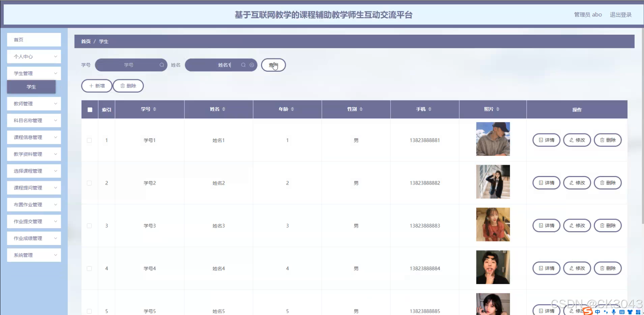Click the 中 language indicator in the IME toolbar
The width and height of the screenshot is (644, 315).
coord(598,312)
